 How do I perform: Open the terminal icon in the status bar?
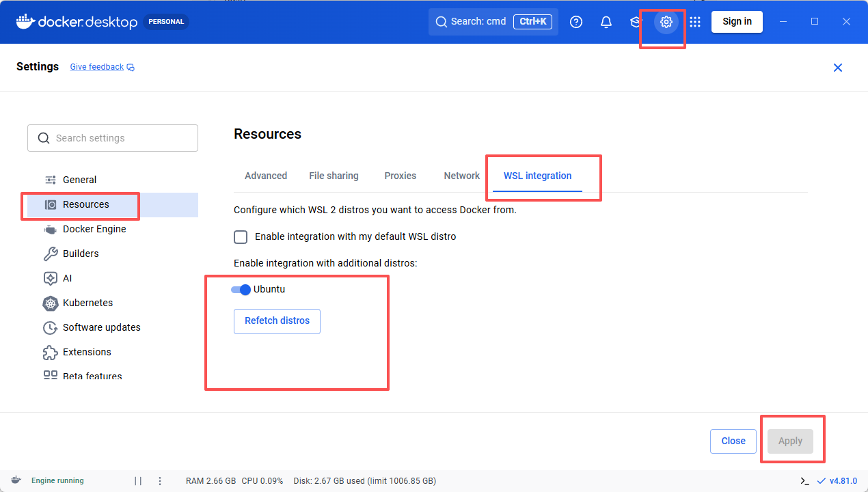804,481
